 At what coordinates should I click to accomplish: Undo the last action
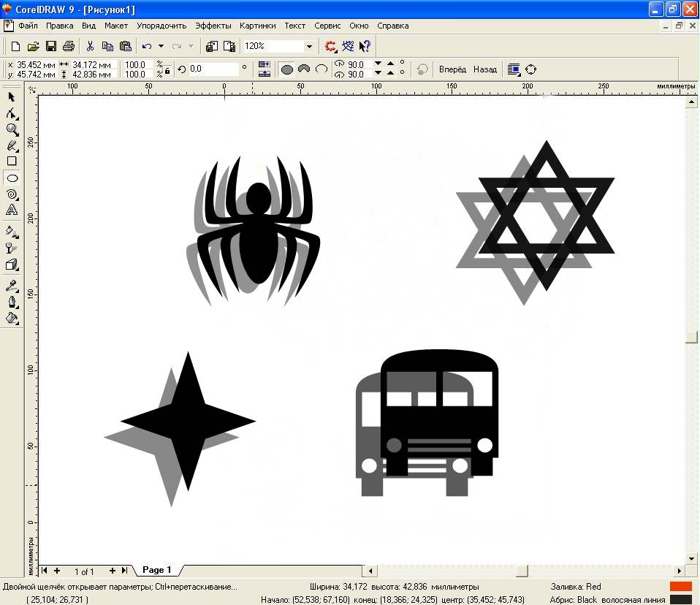[x=147, y=46]
